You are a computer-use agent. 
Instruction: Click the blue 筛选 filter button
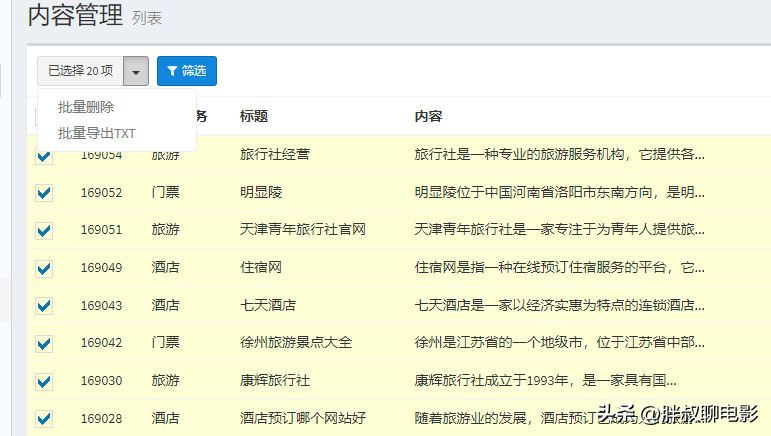coord(187,71)
